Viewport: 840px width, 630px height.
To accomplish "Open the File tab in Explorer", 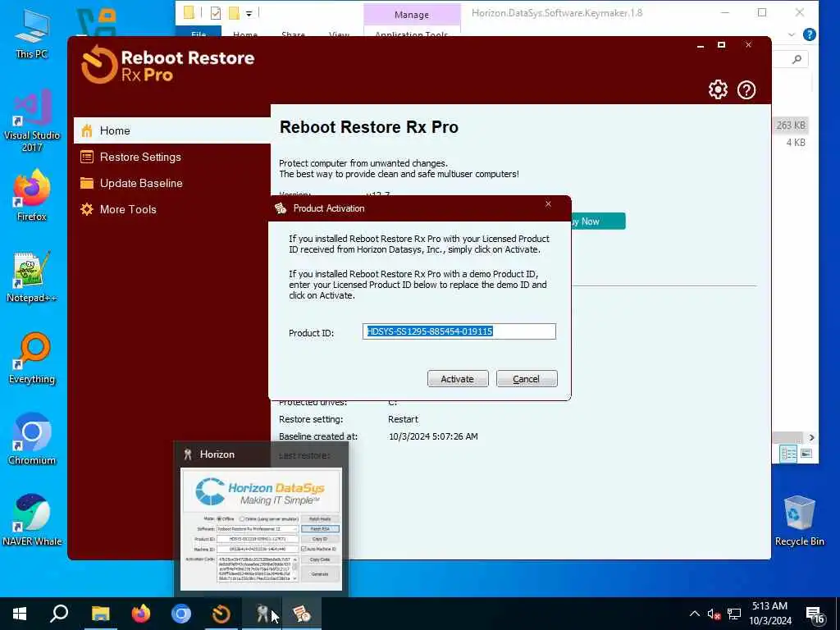I will click(x=199, y=32).
